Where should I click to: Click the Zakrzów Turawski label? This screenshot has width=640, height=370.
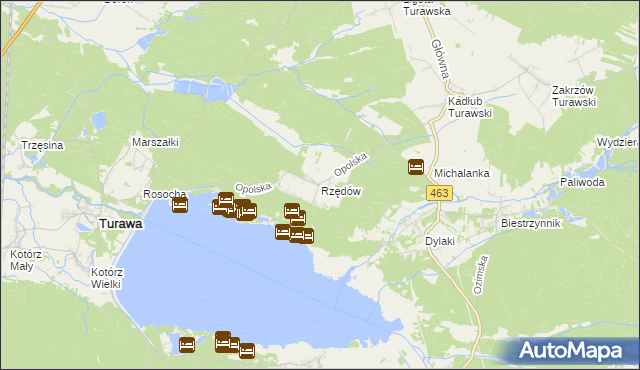pyautogui.click(x=574, y=96)
